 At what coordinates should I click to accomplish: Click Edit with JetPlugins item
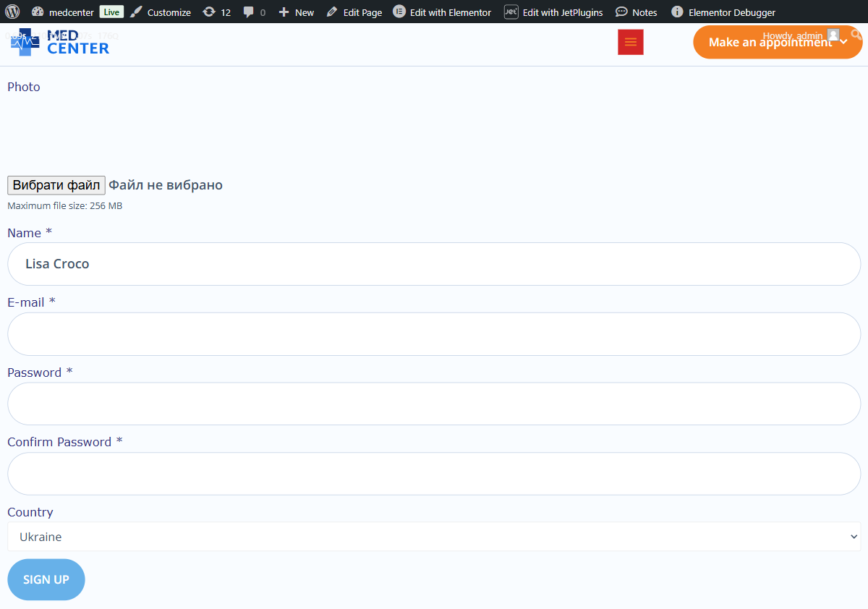(553, 12)
